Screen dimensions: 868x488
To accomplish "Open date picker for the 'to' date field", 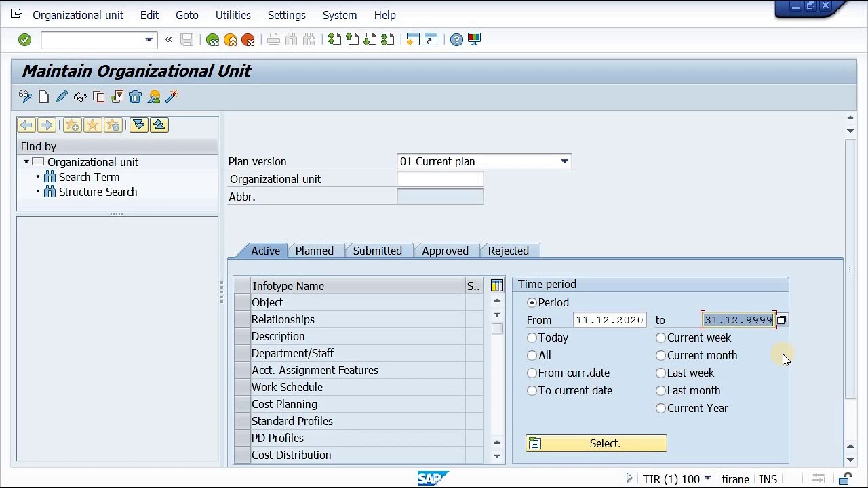I will pos(781,320).
